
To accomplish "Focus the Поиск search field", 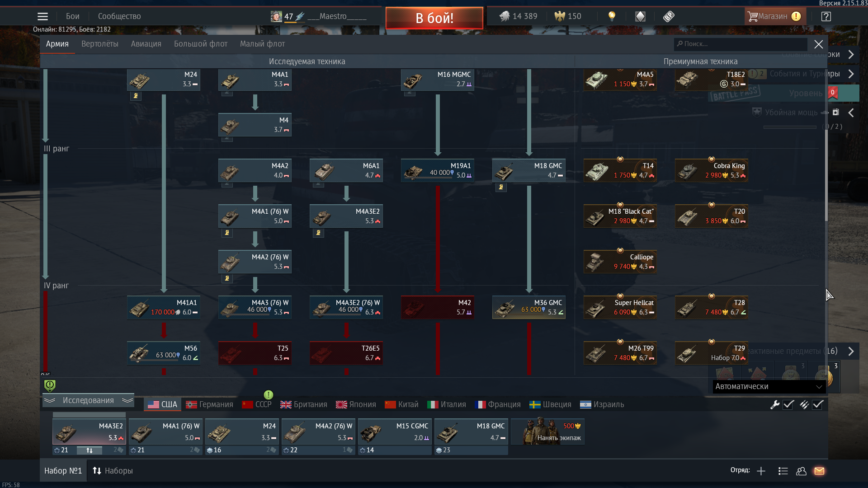I will pyautogui.click(x=741, y=44).
